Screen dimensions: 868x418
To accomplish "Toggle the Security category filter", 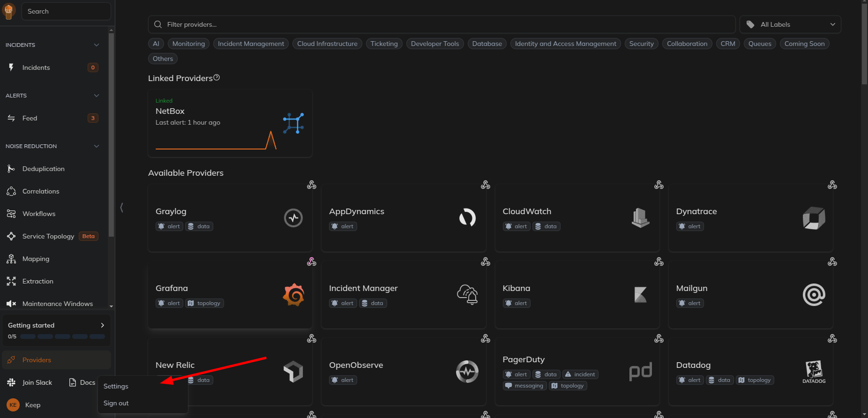I will [x=642, y=44].
